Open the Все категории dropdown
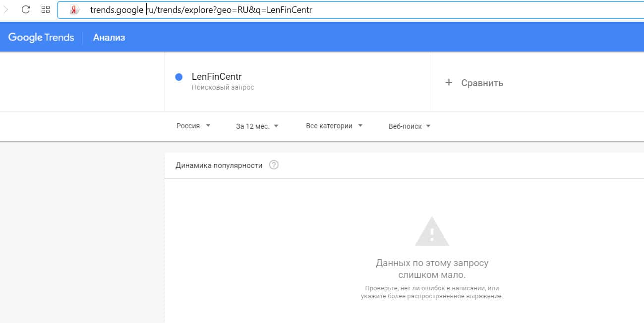The width and height of the screenshot is (644, 323). click(334, 126)
